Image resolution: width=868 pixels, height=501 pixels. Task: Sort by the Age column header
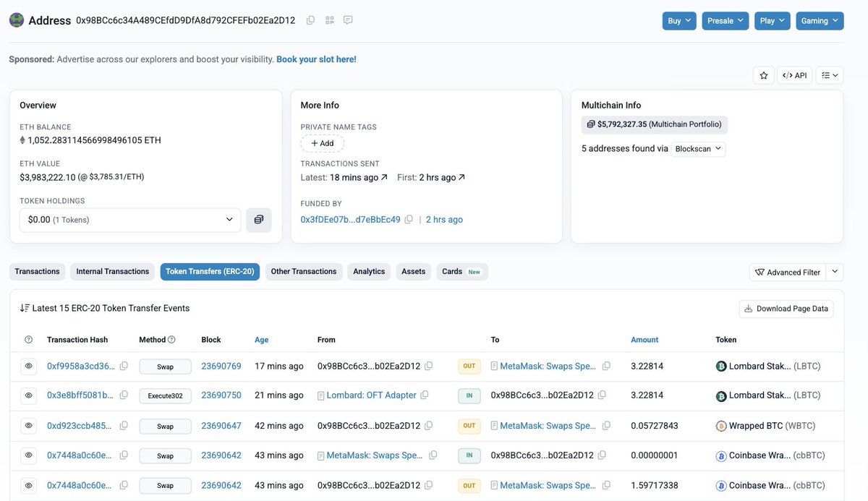point(261,340)
